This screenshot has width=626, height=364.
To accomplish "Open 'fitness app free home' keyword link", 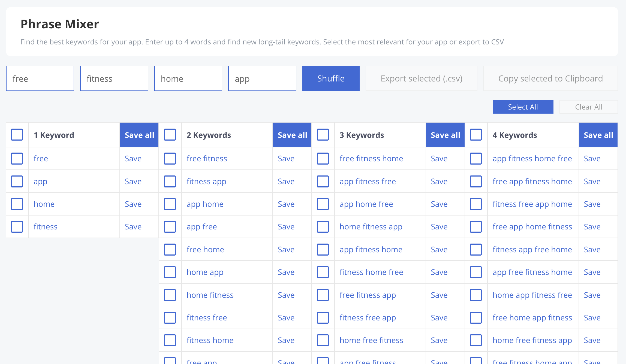I will pyautogui.click(x=532, y=250).
